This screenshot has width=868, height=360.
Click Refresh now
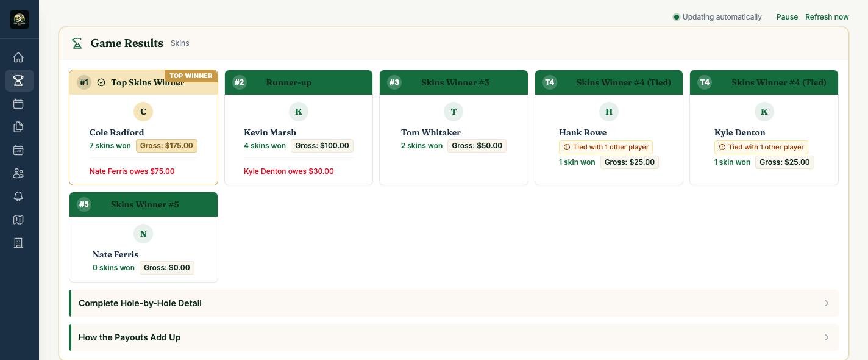[827, 17]
